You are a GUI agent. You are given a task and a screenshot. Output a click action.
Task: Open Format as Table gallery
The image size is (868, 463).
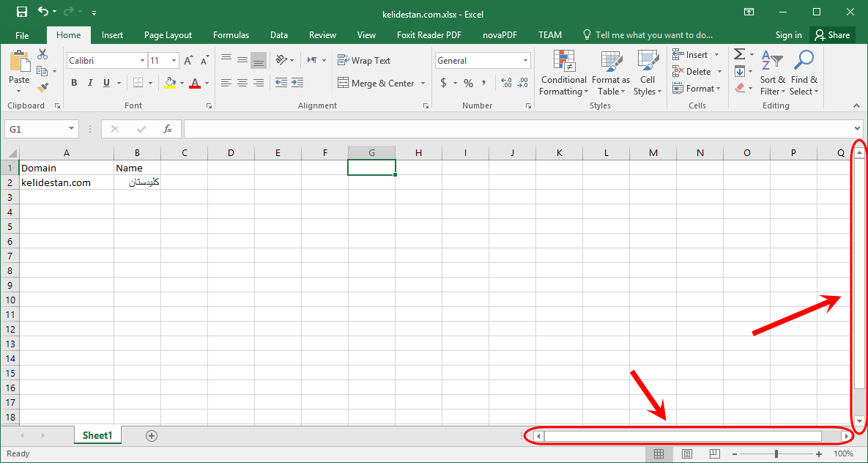[x=611, y=73]
